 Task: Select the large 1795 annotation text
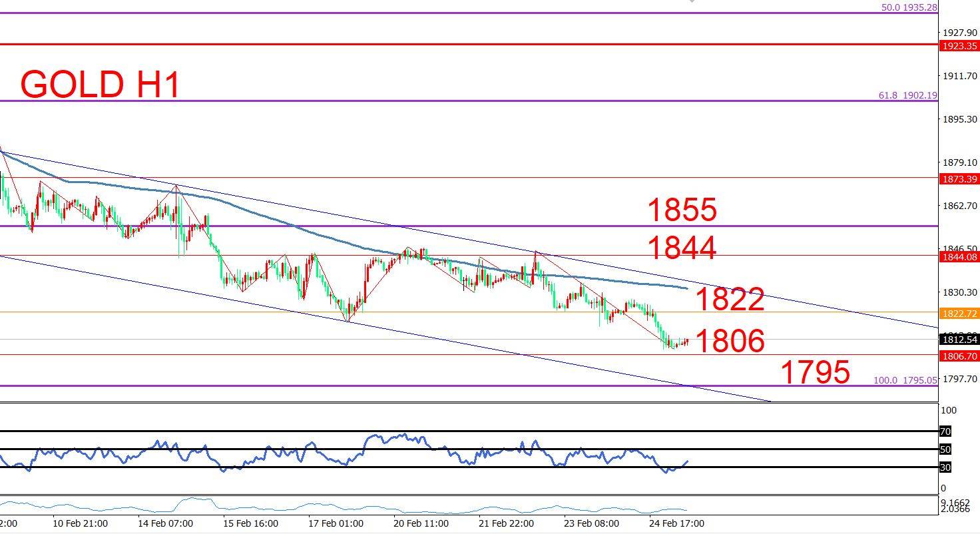click(x=815, y=372)
